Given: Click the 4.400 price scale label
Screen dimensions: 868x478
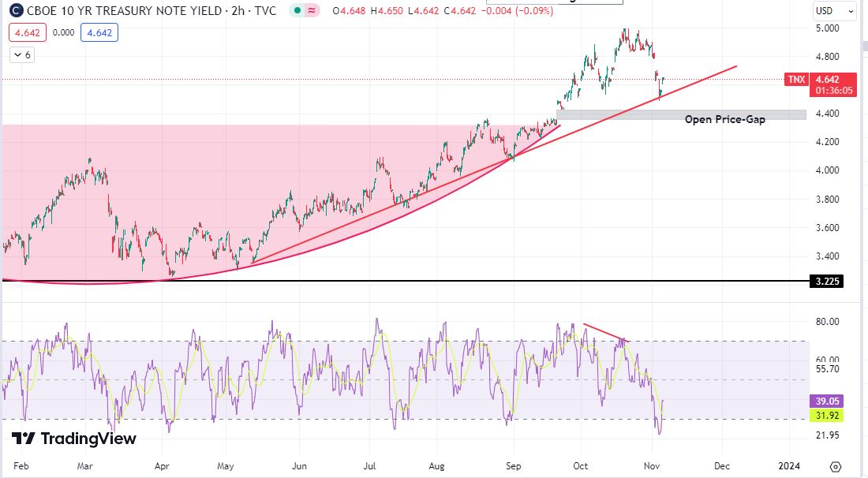Looking at the screenshot, I should [828, 114].
